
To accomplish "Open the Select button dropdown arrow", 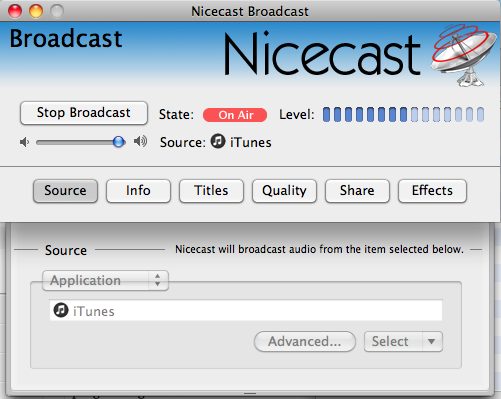I will 432,341.
